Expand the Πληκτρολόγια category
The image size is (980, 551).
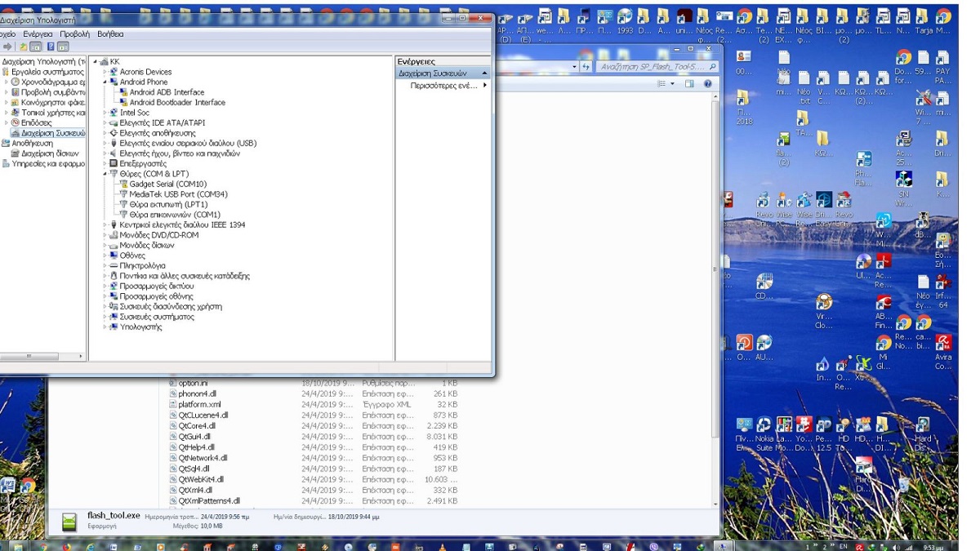click(x=105, y=266)
